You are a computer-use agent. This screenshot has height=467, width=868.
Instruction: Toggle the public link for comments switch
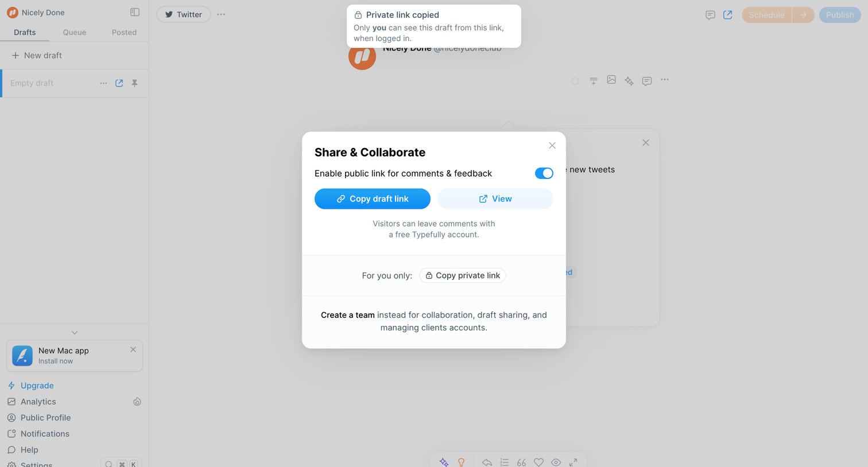[x=544, y=173]
